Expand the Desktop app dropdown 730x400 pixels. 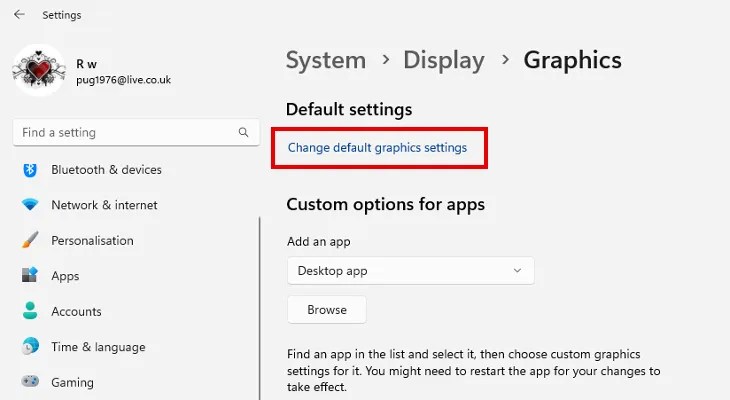(411, 271)
